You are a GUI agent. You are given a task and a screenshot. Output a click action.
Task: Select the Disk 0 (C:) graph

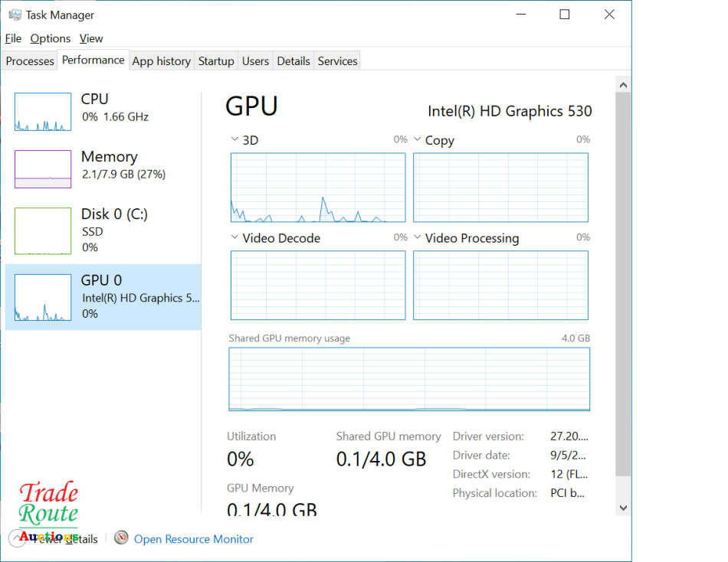(42, 230)
